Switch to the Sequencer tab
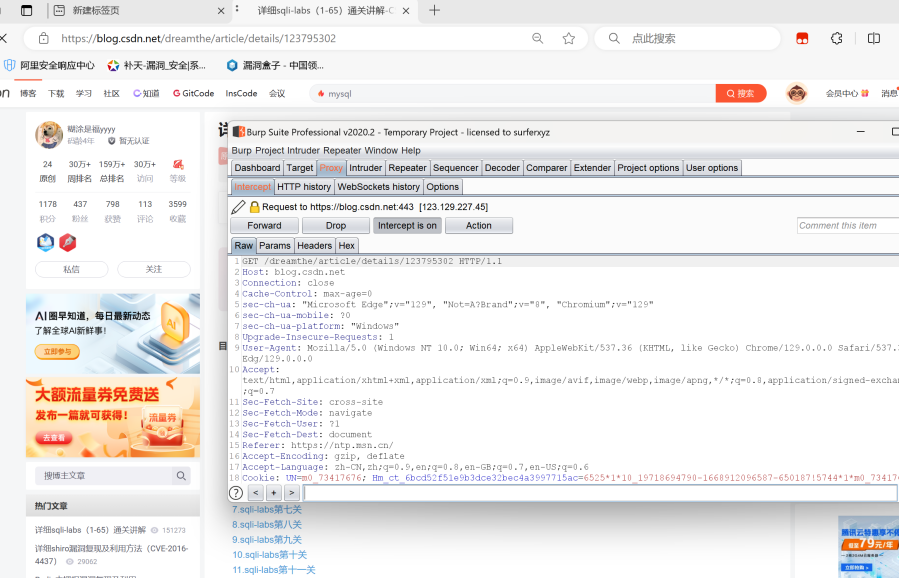Viewport: 899px width, 578px height. click(x=455, y=167)
